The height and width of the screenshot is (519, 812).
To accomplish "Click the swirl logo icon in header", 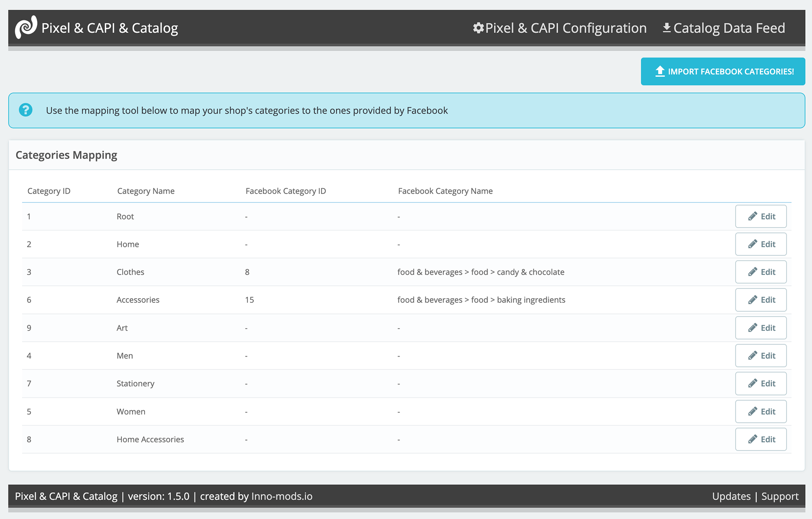I will click(26, 27).
